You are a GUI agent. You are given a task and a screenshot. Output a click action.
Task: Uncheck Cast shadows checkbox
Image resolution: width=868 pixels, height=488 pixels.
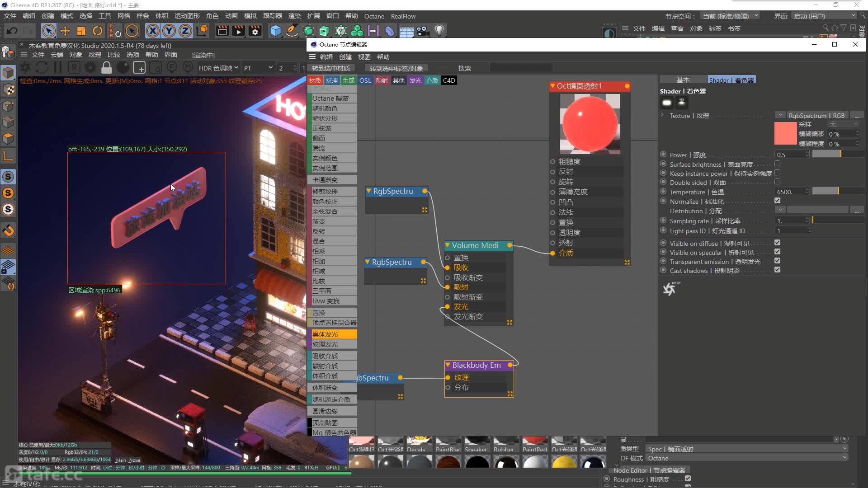777,270
